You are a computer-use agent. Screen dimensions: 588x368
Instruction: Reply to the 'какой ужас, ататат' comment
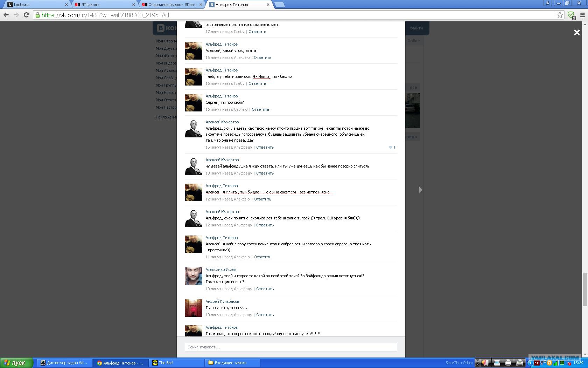[262, 57]
